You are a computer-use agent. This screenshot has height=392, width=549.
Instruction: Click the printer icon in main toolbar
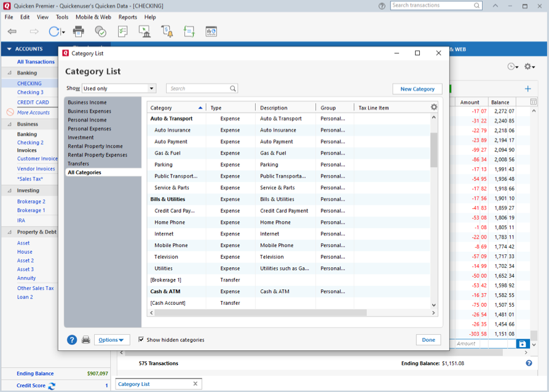click(79, 31)
